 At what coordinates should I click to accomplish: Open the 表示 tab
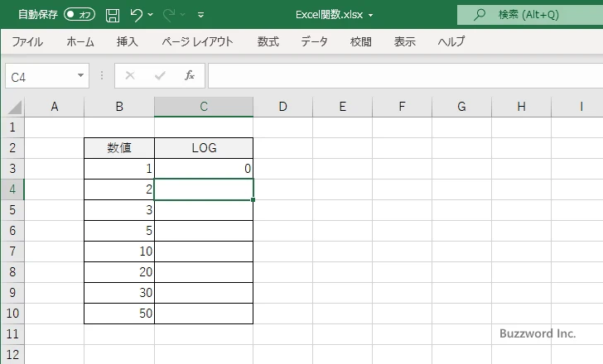pyautogui.click(x=404, y=41)
